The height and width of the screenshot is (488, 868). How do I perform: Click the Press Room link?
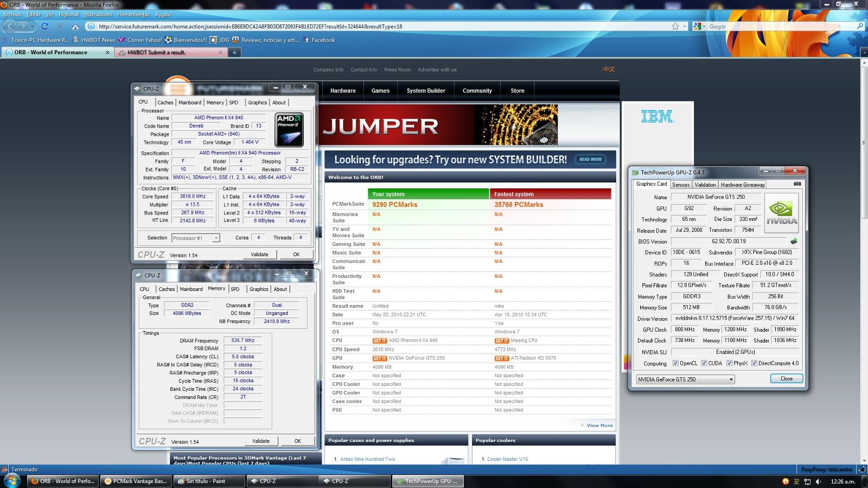(397, 69)
